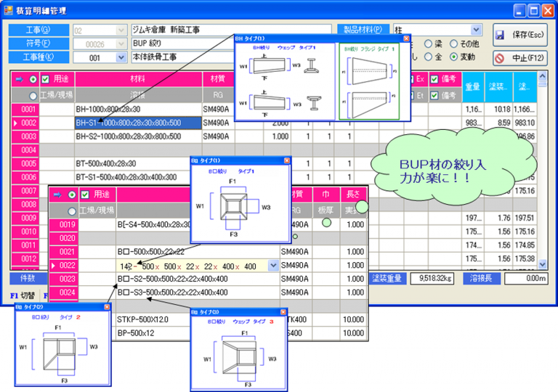558x392 pixels.
Task: Select overlay row header 0022
Action: click(x=64, y=266)
